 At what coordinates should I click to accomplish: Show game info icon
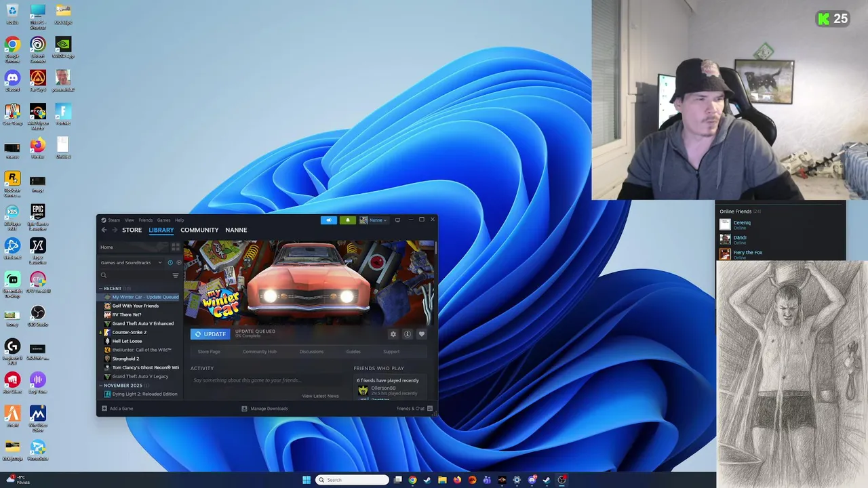(x=408, y=334)
